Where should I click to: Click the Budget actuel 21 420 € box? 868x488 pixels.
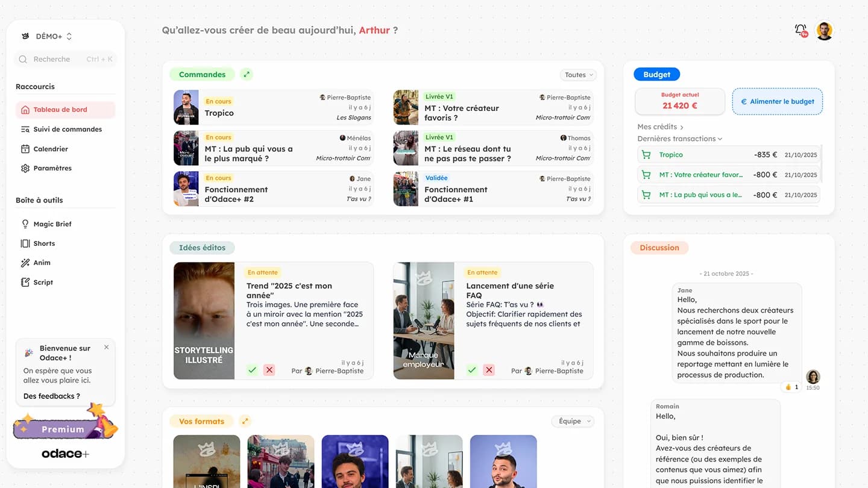tap(680, 101)
